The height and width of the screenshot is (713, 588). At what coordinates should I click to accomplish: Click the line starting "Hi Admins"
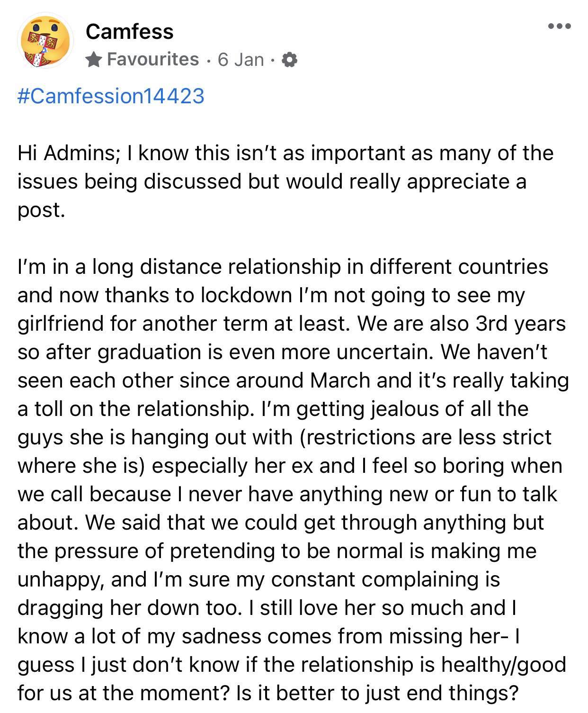point(285,153)
